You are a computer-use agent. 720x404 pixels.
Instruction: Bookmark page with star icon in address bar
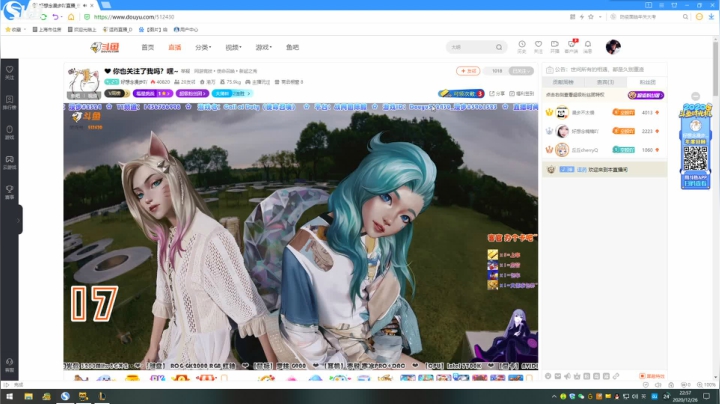pos(591,17)
